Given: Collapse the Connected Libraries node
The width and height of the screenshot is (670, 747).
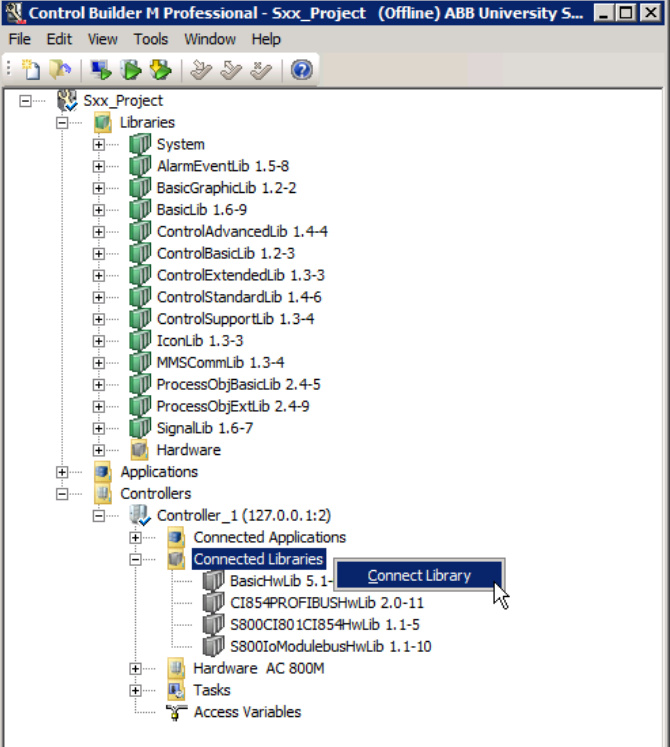Looking at the screenshot, I should 135,559.
